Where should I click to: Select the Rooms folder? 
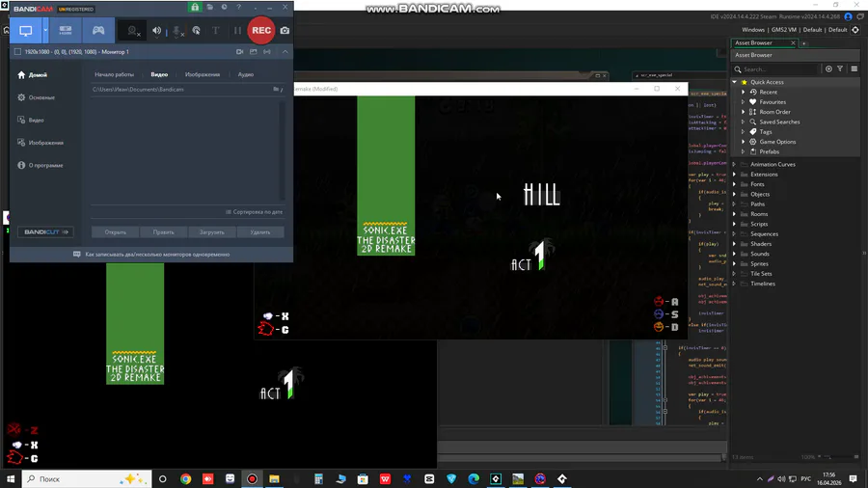point(759,214)
